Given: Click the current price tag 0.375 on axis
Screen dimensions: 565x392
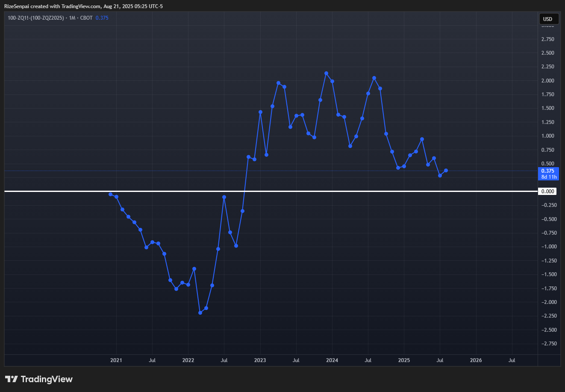Looking at the screenshot, I should pyautogui.click(x=548, y=174).
